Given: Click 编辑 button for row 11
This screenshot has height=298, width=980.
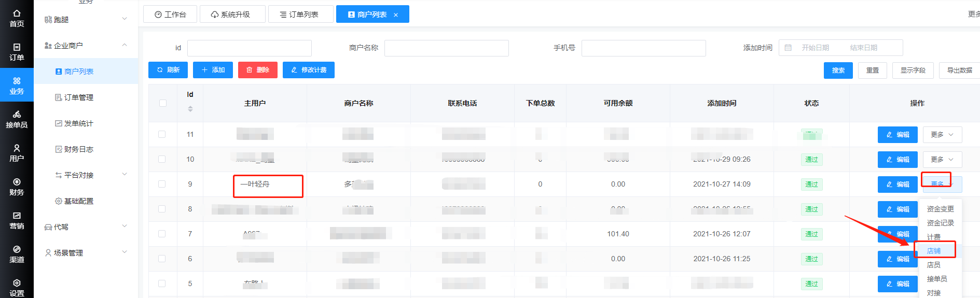Looking at the screenshot, I should 898,135.
